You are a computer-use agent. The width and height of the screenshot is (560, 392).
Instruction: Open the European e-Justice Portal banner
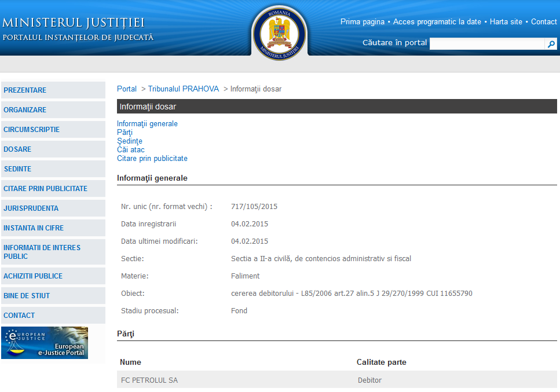click(x=45, y=343)
